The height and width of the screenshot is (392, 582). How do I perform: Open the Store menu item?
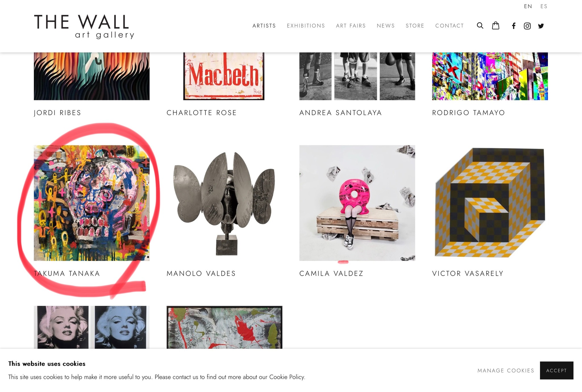click(x=415, y=26)
